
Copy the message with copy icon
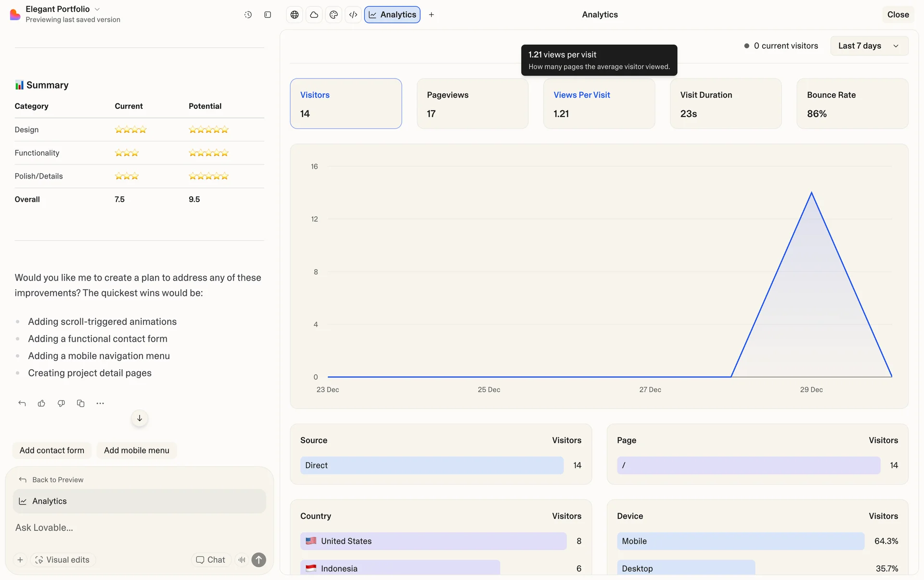[80, 403]
